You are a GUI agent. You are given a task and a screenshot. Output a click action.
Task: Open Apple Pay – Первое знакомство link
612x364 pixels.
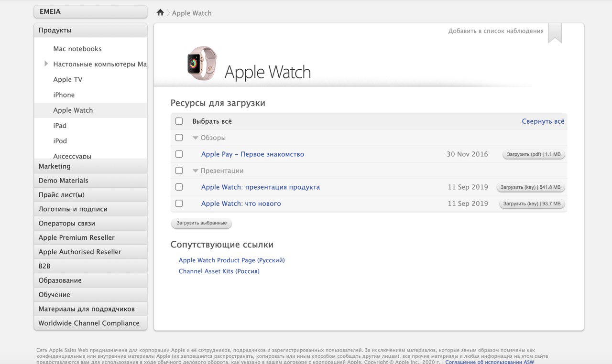point(252,154)
